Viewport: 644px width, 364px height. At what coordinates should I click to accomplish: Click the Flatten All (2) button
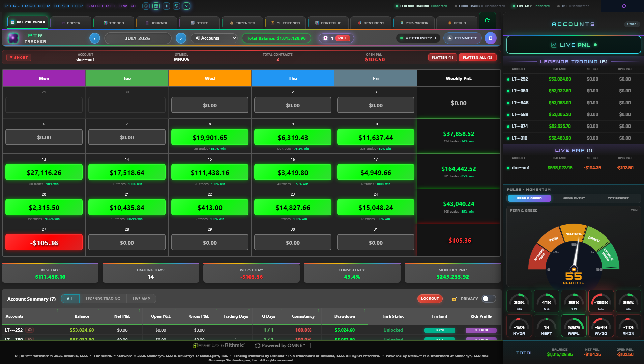tap(477, 58)
